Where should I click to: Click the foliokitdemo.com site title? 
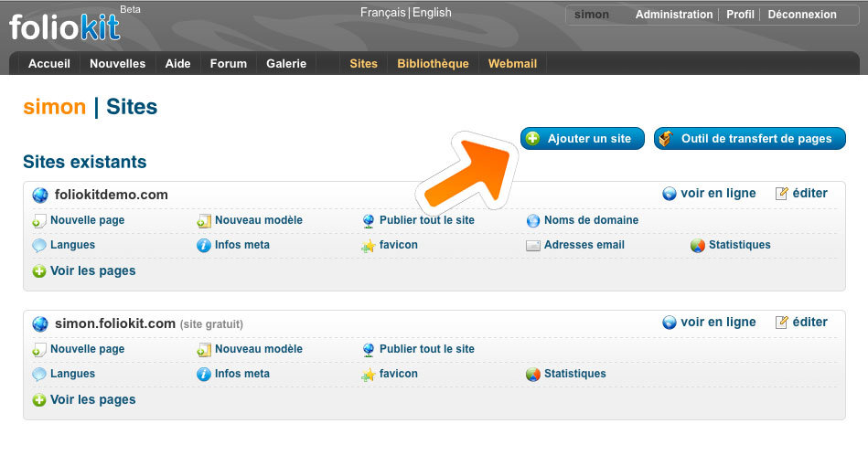(111, 195)
